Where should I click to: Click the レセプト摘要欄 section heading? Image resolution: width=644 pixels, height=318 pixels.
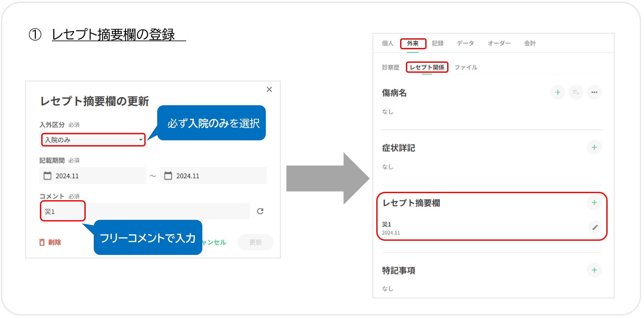point(411,203)
